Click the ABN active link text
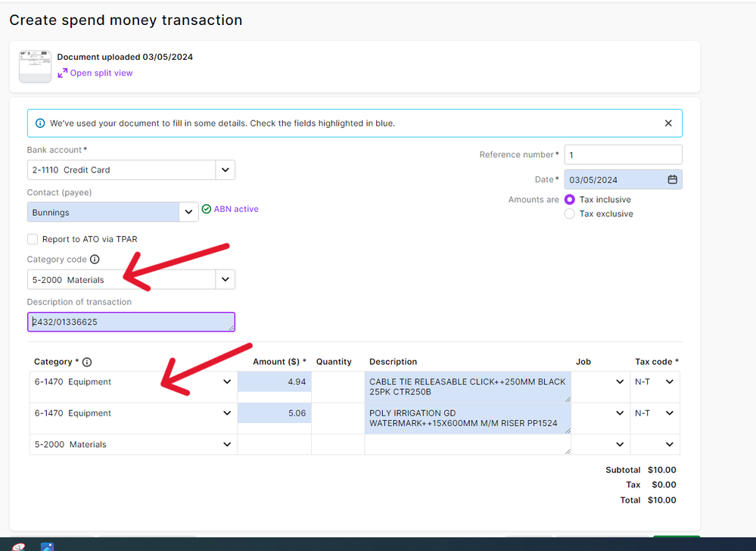Screen dimensions: 756x551 pos(236,210)
